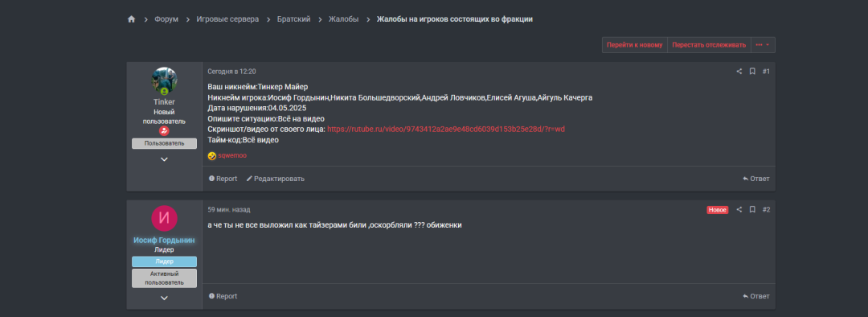Open Tinker's avatar profile picture
Viewport: 868px width, 317px height.
click(165, 81)
